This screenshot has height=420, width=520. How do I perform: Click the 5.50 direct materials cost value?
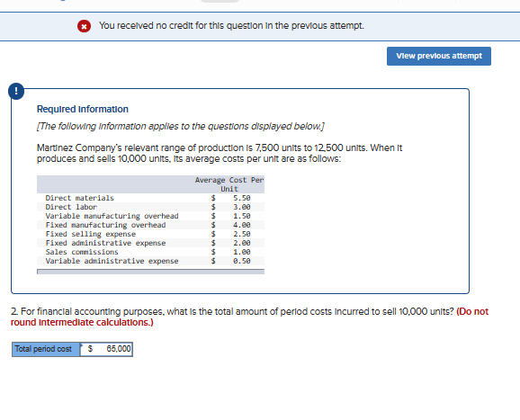pos(242,198)
